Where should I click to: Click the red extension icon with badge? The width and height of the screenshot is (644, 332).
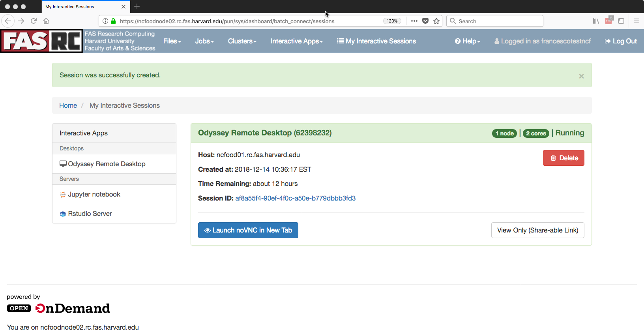pyautogui.click(x=609, y=20)
